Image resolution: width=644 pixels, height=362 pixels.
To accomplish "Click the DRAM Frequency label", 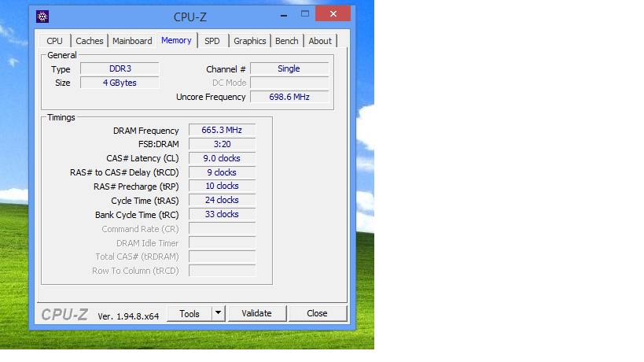I will pos(145,131).
